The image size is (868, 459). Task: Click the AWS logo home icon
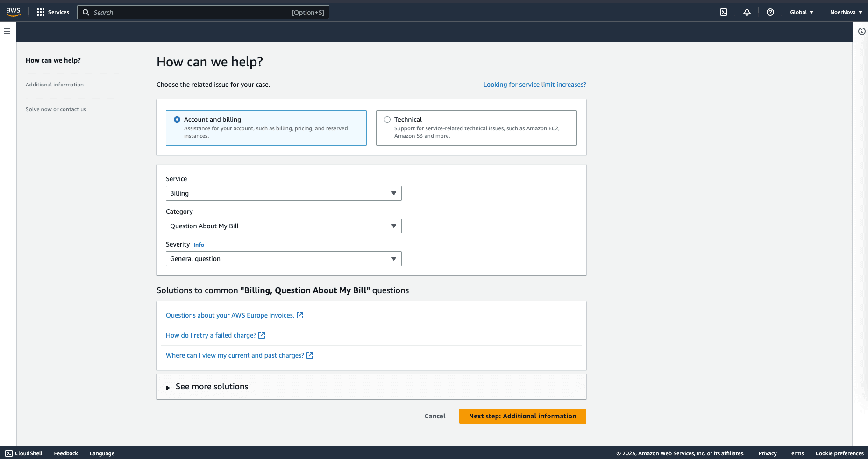(13, 12)
